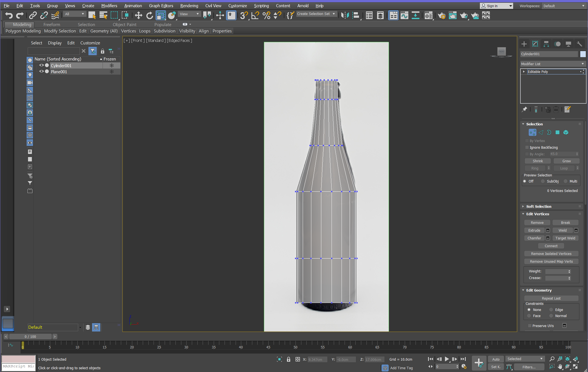The image size is (588, 372).
Task: Open the Rendering menu
Action: [189, 6]
